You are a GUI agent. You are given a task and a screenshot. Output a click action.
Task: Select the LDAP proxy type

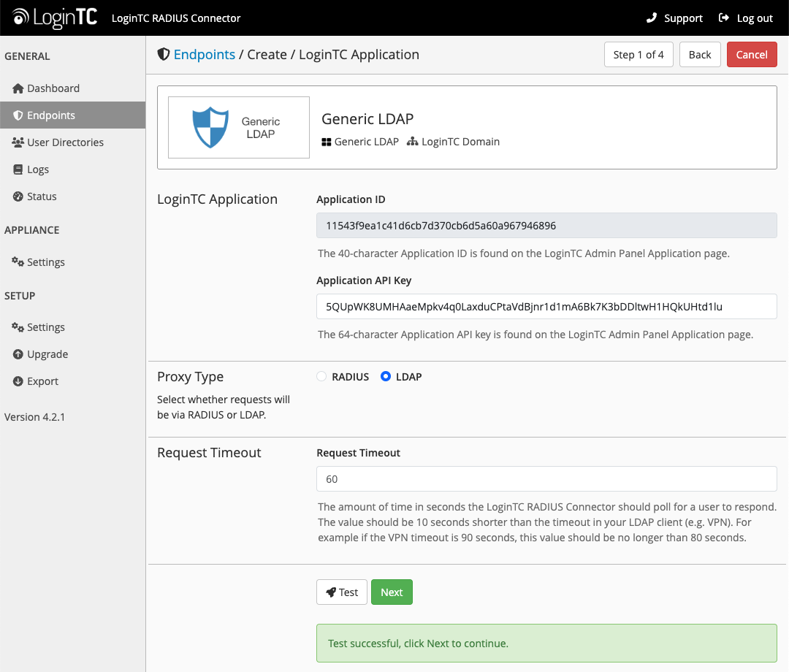tap(386, 377)
